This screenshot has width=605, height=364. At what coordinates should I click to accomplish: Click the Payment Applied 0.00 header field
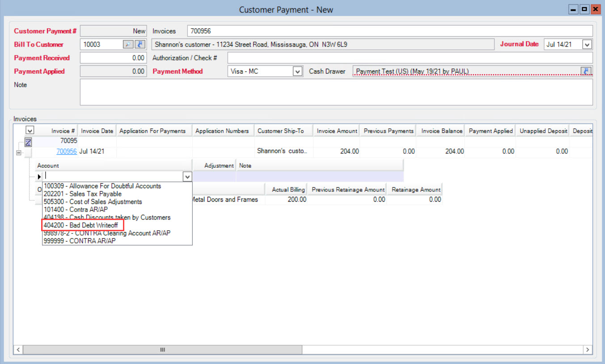pyautogui.click(x=113, y=71)
